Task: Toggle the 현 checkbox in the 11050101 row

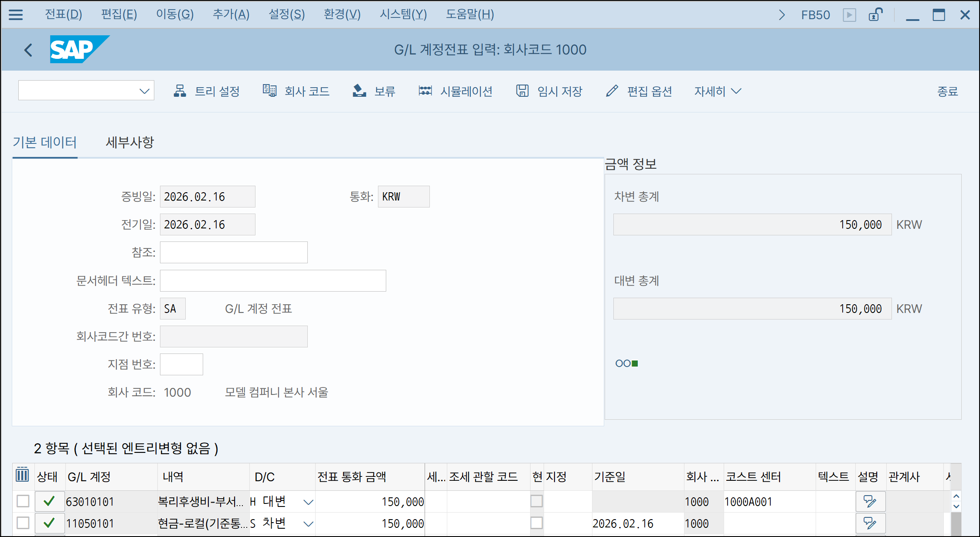Action: [x=537, y=523]
